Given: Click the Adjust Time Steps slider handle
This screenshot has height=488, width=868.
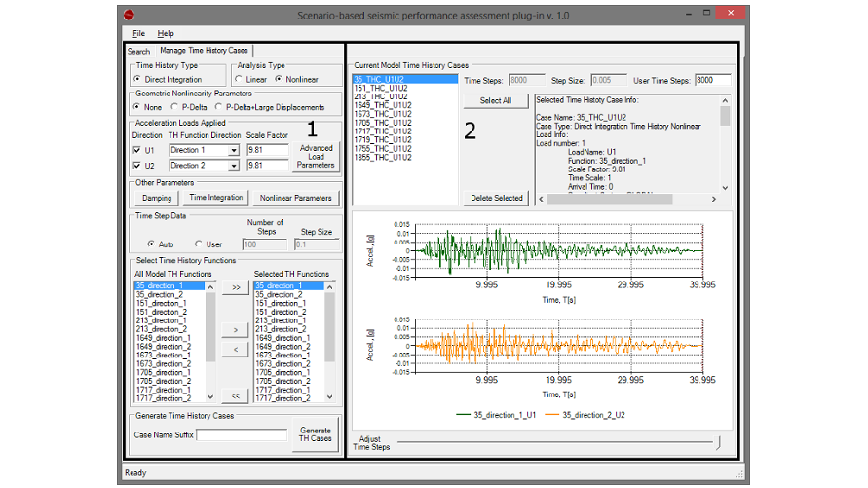Looking at the screenshot, I should coord(718,442).
